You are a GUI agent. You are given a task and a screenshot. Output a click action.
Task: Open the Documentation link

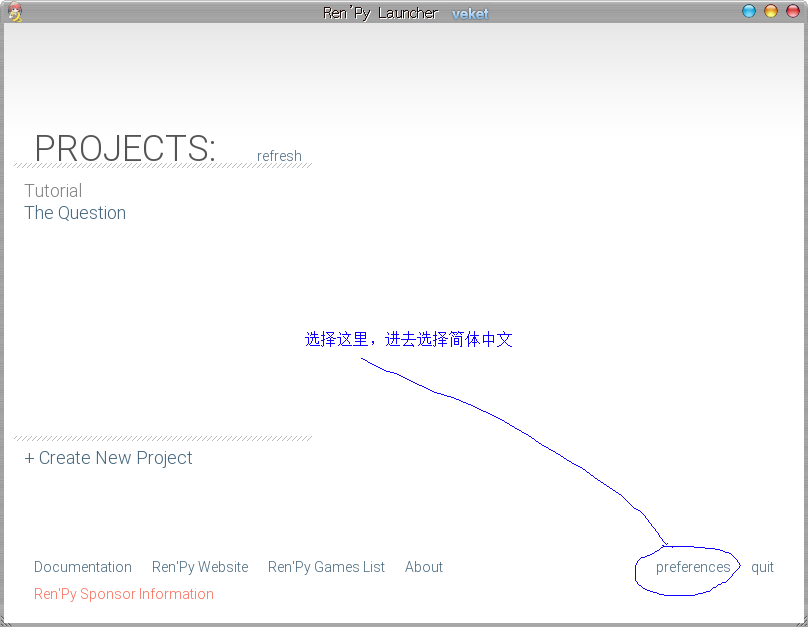pos(83,567)
